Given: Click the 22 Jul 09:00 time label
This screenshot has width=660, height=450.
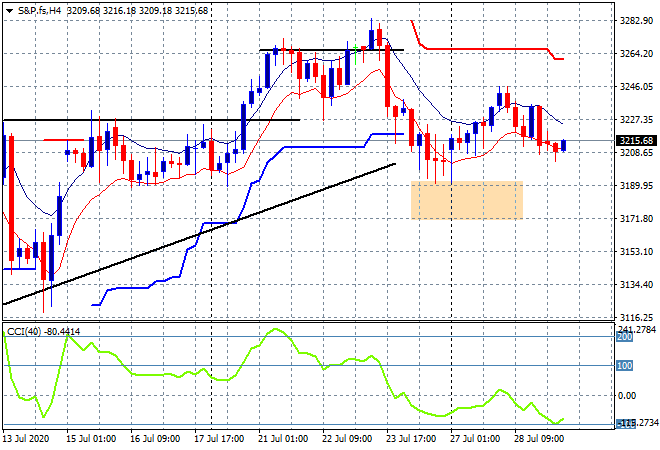Looking at the screenshot, I should (347, 439).
